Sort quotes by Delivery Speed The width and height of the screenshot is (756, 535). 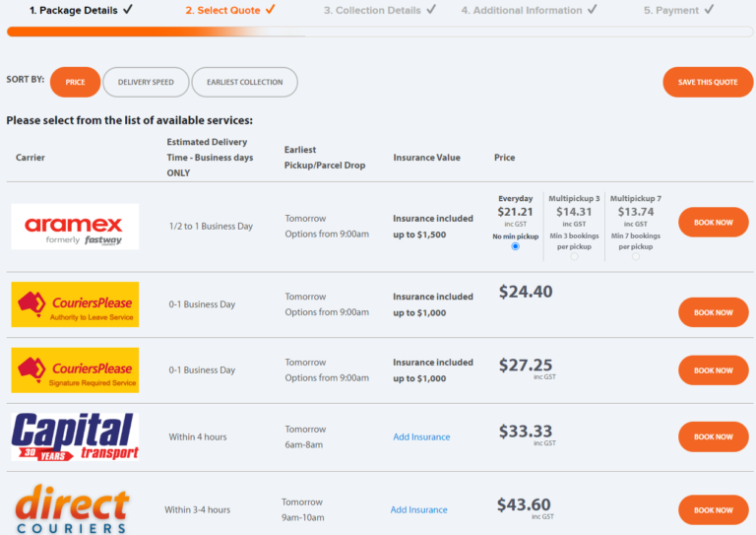click(x=145, y=82)
